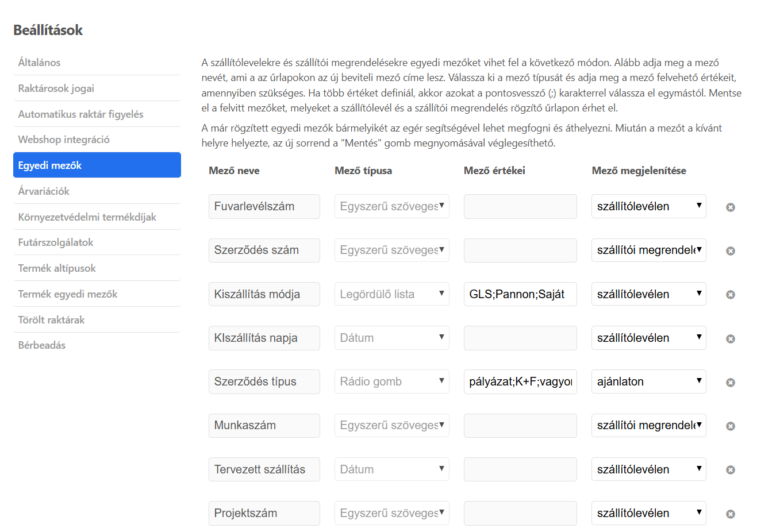This screenshot has width=757, height=532.
Task: Click the Mező neve column header
Action: [234, 171]
